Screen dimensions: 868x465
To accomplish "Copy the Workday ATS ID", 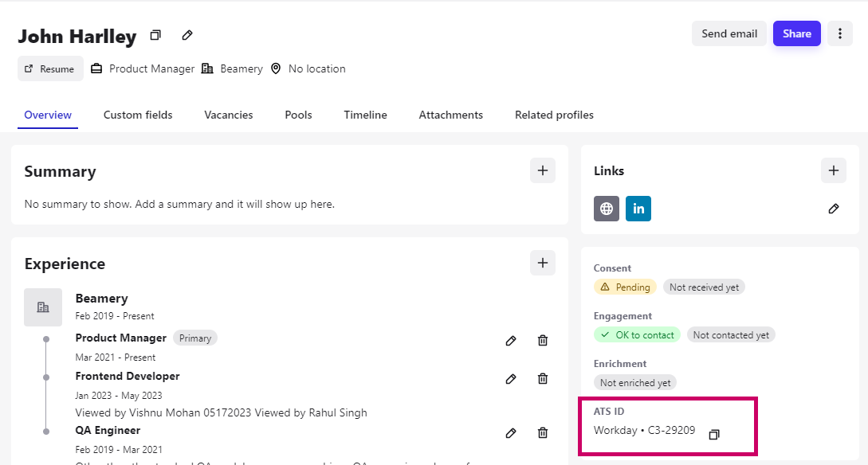I will [x=714, y=435].
